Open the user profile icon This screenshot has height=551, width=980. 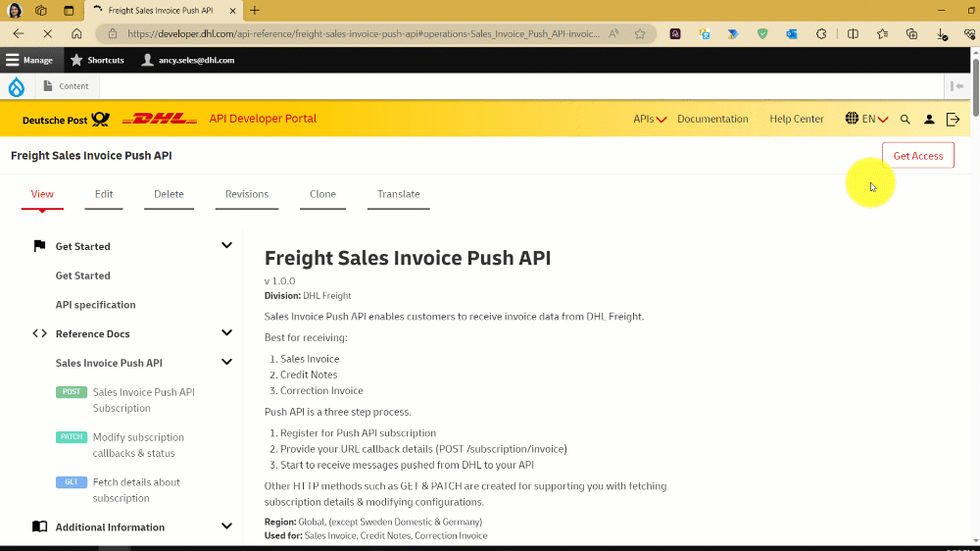tap(929, 119)
